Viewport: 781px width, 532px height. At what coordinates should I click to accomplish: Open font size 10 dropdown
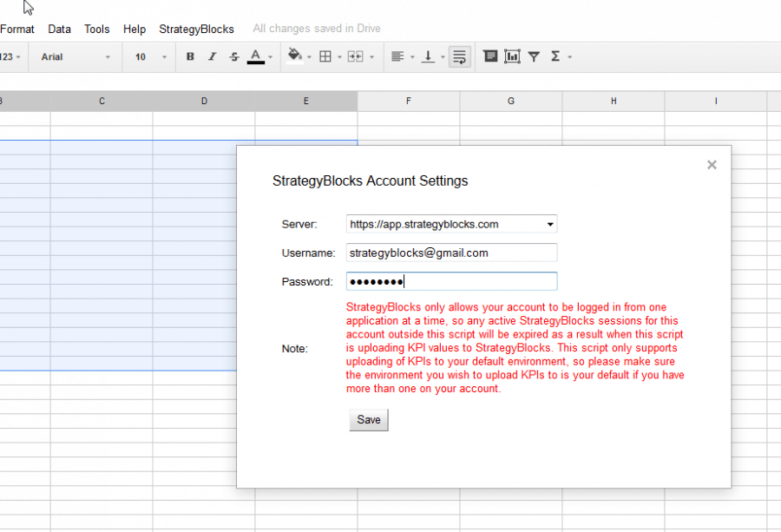point(150,56)
